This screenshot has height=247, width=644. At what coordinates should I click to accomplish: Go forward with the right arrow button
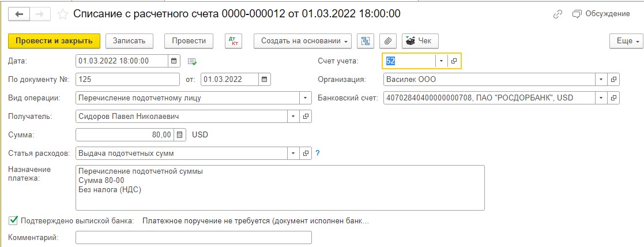[40, 14]
